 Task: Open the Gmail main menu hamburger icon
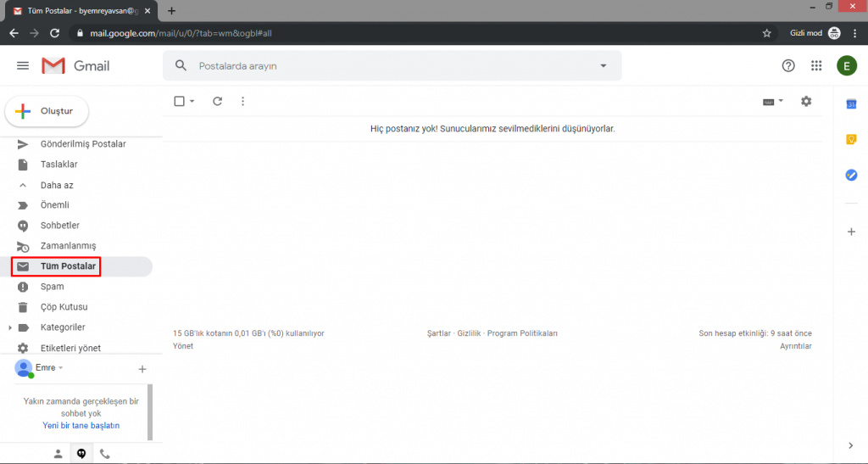[23, 66]
